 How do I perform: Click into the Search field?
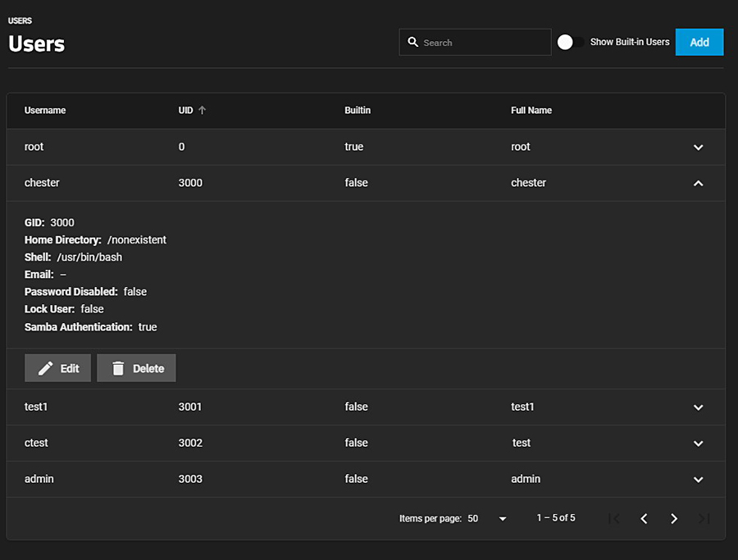click(x=476, y=43)
